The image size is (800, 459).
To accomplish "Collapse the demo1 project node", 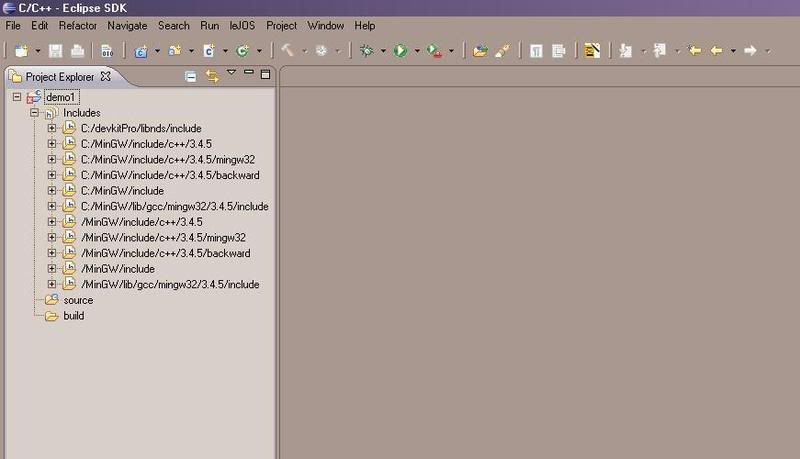I will pos(17,96).
